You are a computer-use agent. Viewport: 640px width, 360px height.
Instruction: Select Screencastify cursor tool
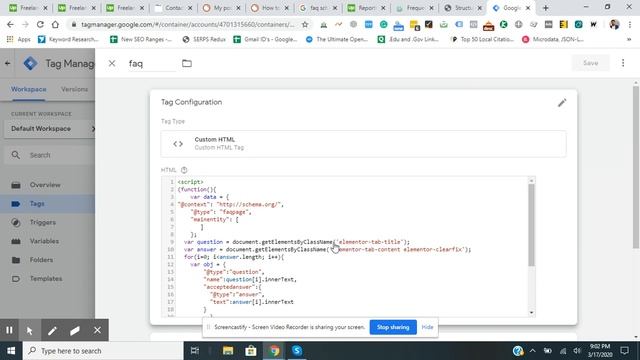pos(29,330)
